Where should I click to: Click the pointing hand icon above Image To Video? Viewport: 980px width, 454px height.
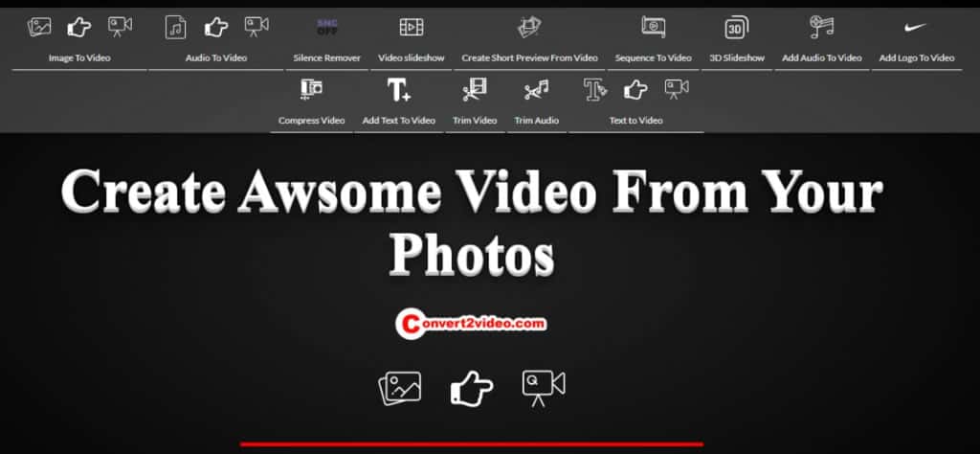79,27
